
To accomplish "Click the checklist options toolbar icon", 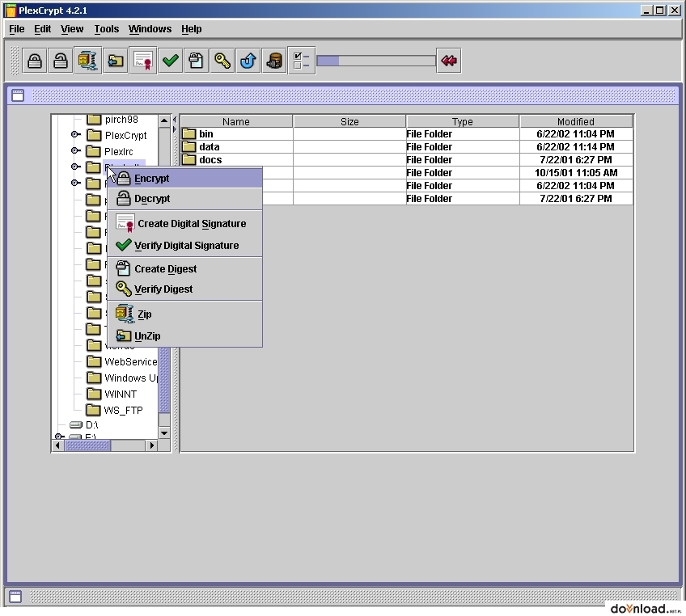I will [x=302, y=61].
